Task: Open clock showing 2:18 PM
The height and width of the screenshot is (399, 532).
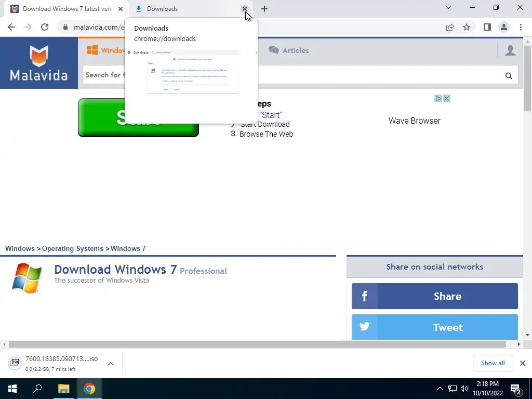Action: click(x=487, y=389)
